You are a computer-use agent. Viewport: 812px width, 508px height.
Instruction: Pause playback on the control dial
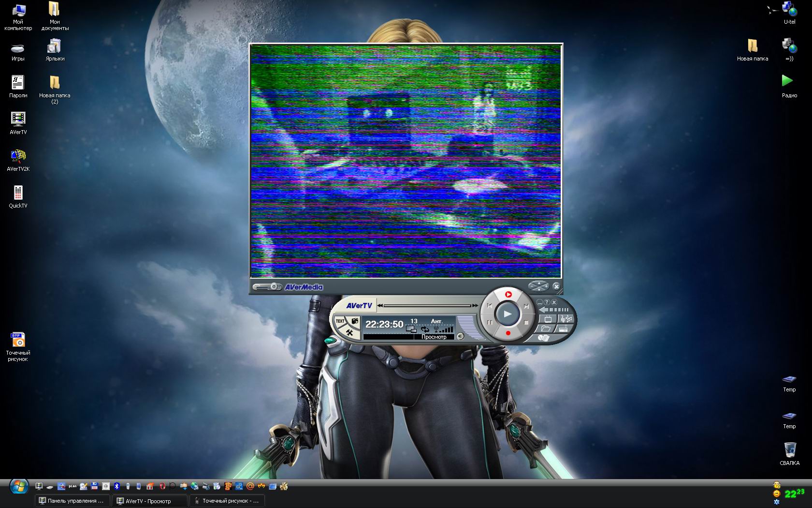(490, 322)
